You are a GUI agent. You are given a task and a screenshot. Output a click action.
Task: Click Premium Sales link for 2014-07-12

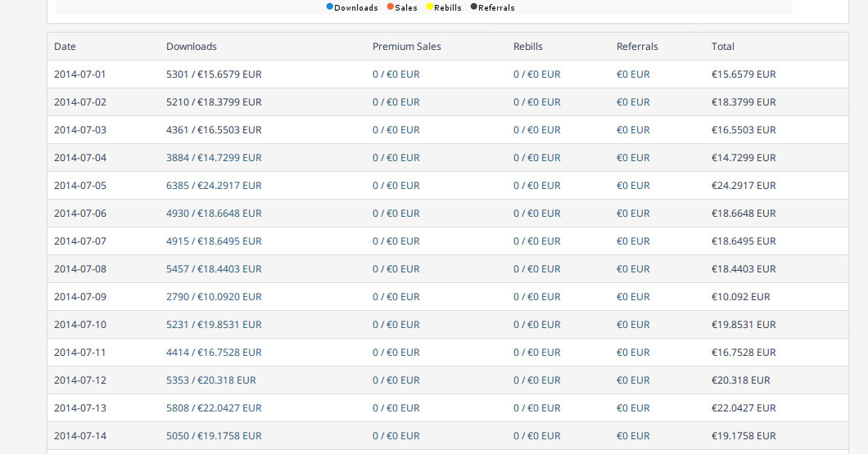396,380
